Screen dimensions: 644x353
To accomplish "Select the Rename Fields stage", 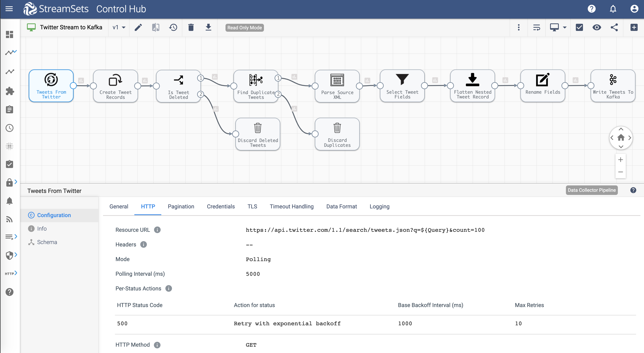I will pyautogui.click(x=543, y=86).
